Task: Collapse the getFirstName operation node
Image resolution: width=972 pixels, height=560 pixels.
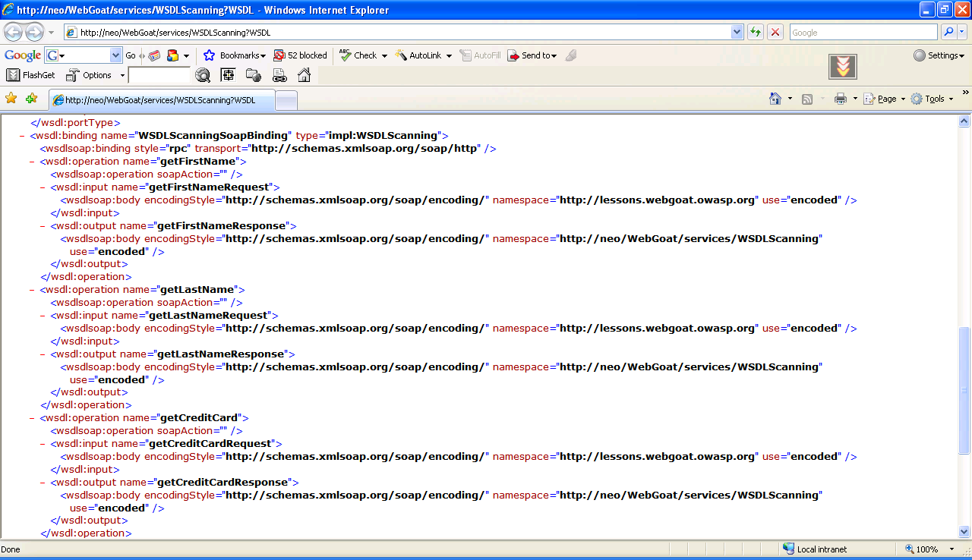Action: coord(32,162)
